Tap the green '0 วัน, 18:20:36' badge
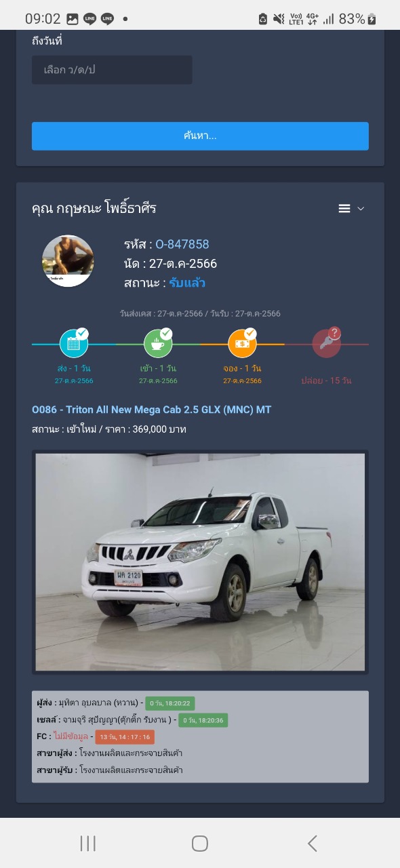The width and height of the screenshot is (400, 868). [203, 720]
